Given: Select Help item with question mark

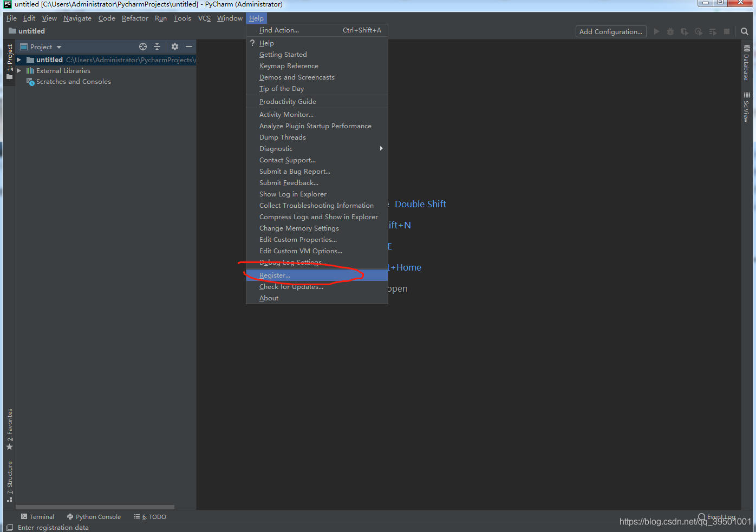Looking at the screenshot, I should (317, 43).
